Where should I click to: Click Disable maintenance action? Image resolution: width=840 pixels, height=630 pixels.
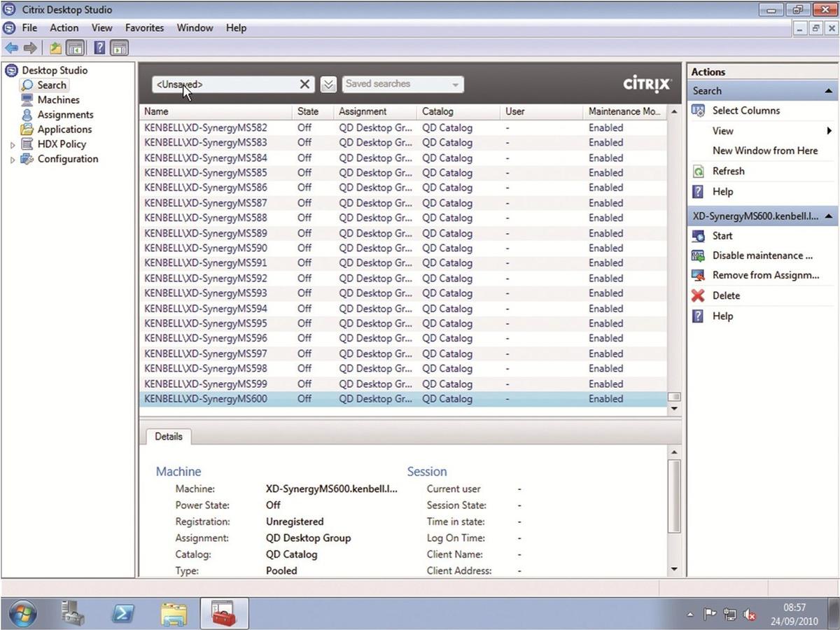point(762,255)
